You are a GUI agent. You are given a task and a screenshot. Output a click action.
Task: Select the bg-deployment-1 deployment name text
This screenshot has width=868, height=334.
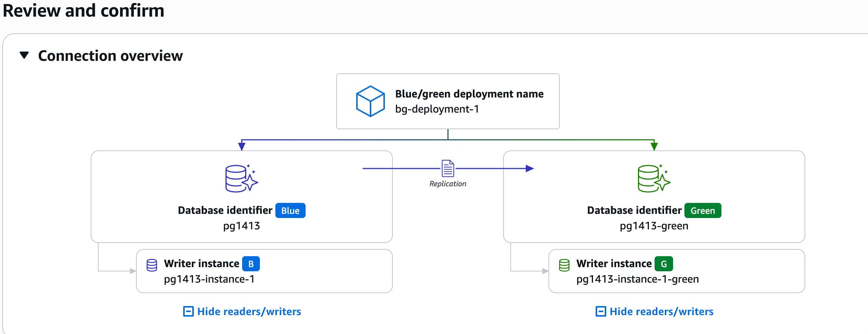click(437, 109)
